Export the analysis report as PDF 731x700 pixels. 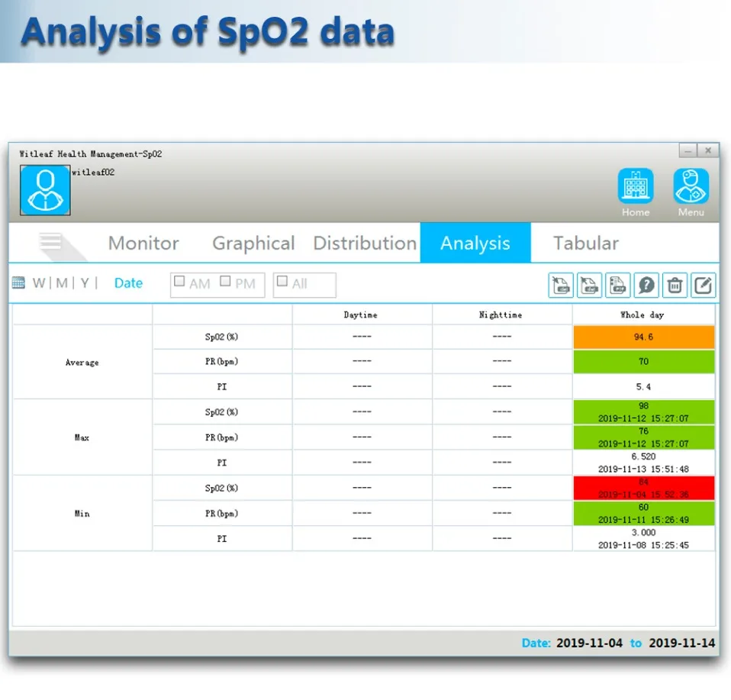click(618, 285)
